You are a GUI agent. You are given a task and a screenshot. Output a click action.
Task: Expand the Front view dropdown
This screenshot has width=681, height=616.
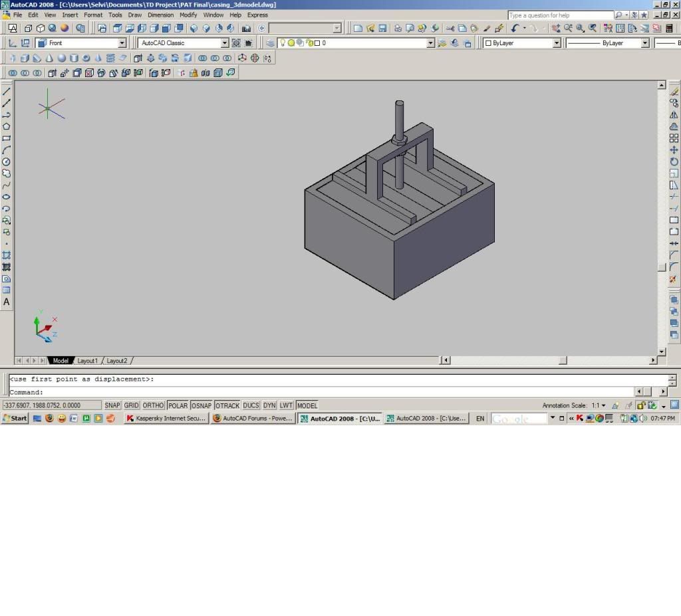[x=122, y=43]
